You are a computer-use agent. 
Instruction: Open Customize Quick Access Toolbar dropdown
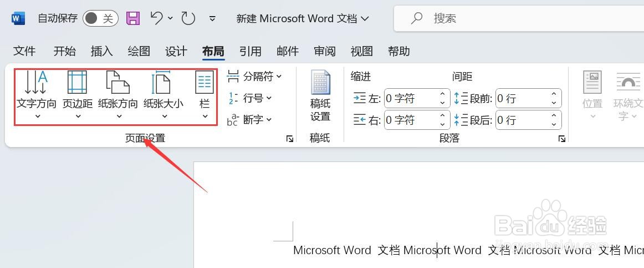[x=212, y=18]
